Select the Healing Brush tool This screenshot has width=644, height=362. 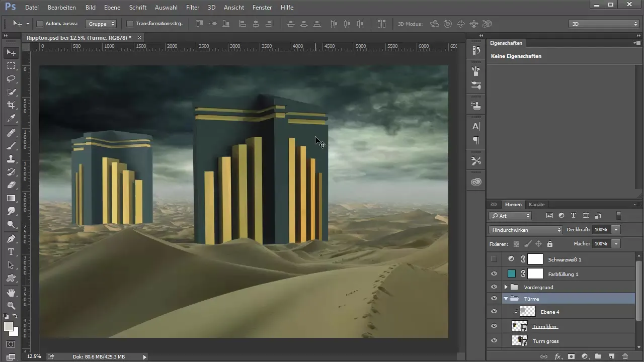coord(11,133)
